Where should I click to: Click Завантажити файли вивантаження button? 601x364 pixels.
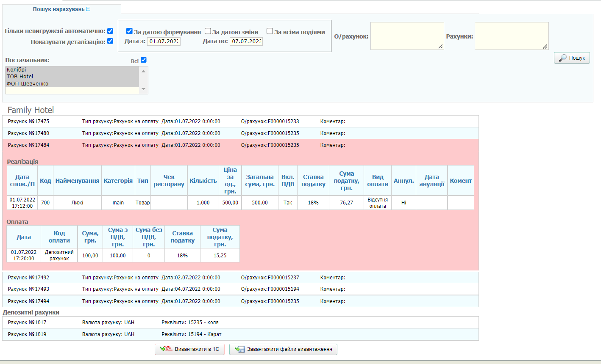click(283, 349)
